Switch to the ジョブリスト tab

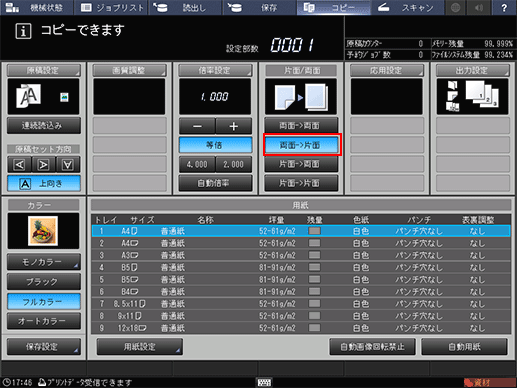pos(111,7)
